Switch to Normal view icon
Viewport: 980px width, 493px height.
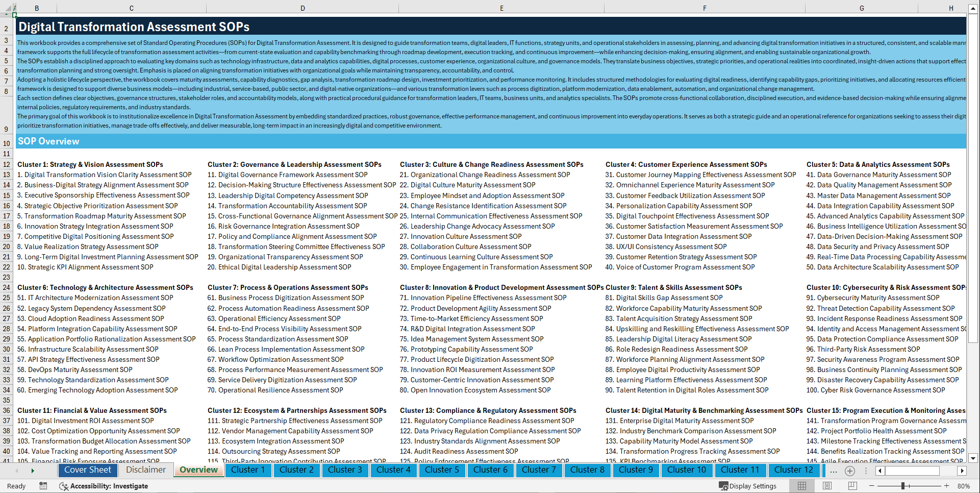[x=802, y=486]
